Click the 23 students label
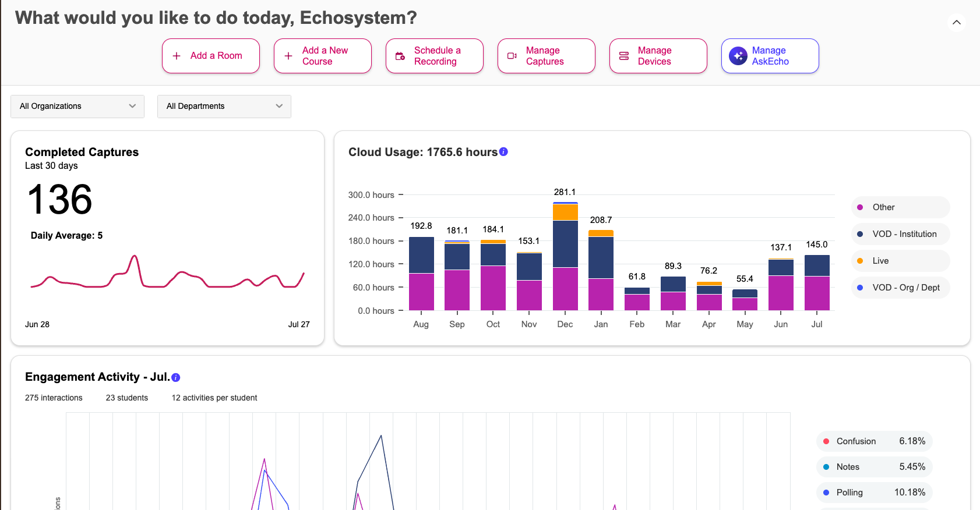The image size is (980, 510). coord(127,398)
